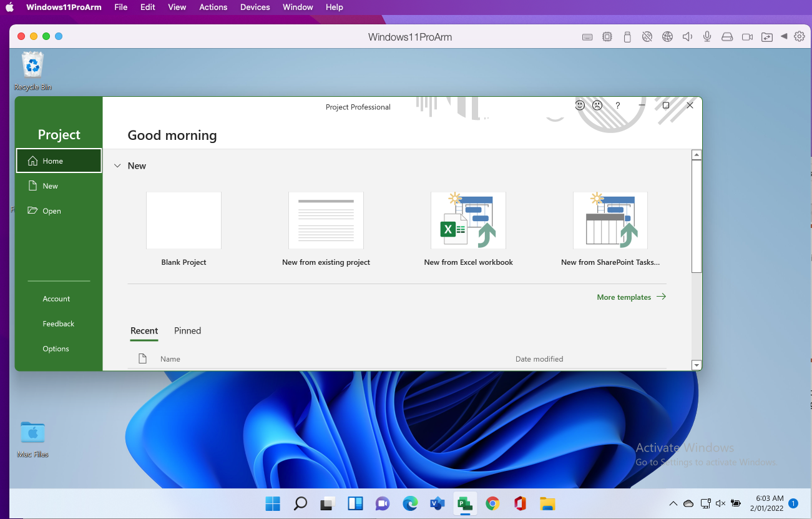Open the Mac Files desktop folder
The width and height of the screenshot is (812, 519).
pyautogui.click(x=32, y=439)
